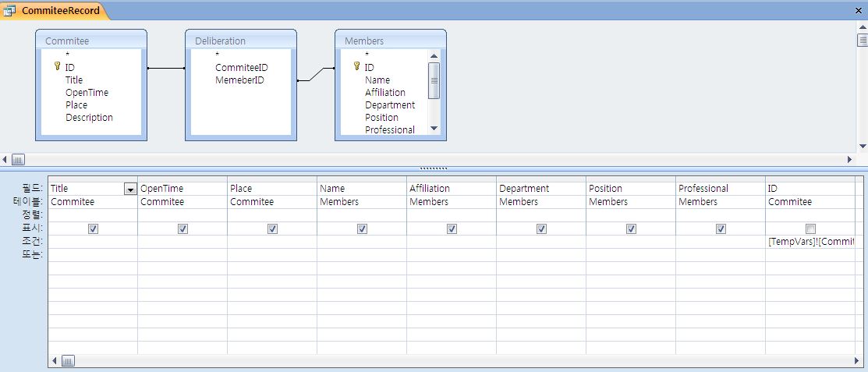This screenshot has width=868, height=372.
Task: Click the Professional field cell in grid
Action: [x=721, y=189]
